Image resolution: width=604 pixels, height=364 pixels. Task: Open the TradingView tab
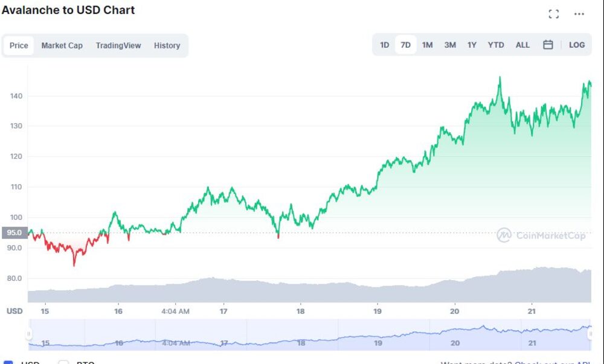click(118, 45)
